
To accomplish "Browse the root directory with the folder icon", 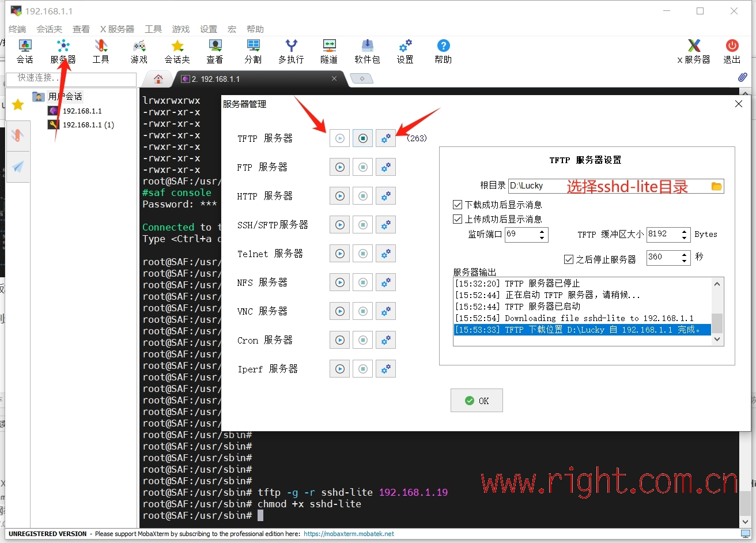I will pos(716,186).
